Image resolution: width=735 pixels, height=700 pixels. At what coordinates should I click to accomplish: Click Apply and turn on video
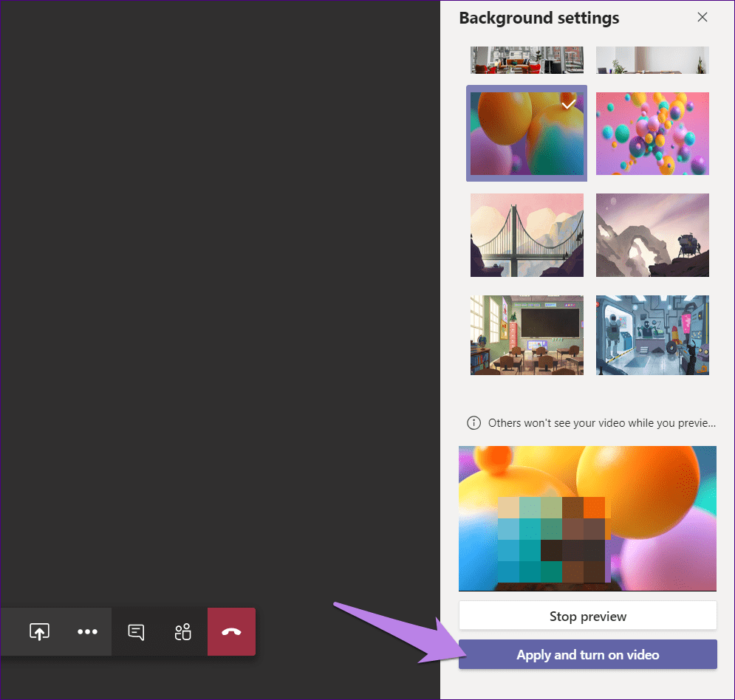[588, 654]
